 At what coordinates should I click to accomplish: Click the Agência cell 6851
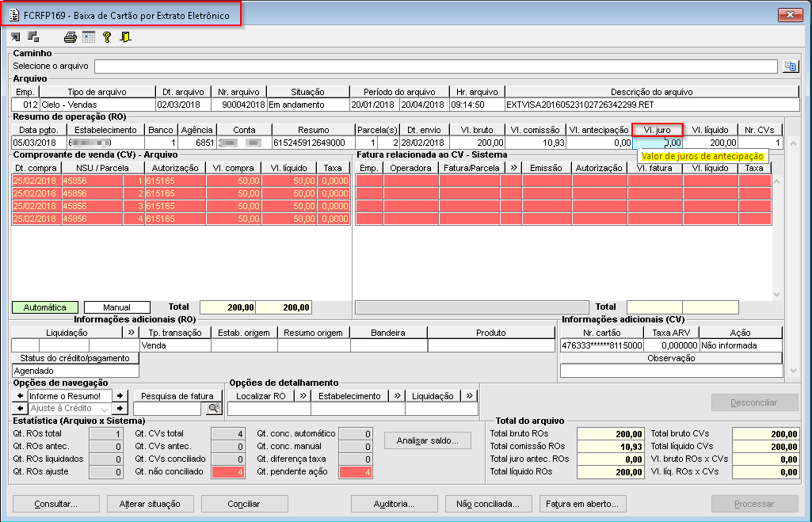pos(196,143)
